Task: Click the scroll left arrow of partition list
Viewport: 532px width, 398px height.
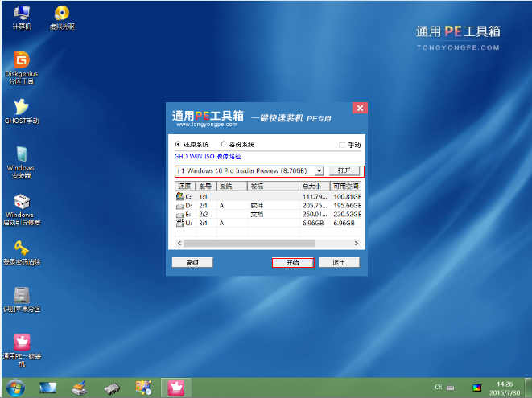Action: click(179, 243)
